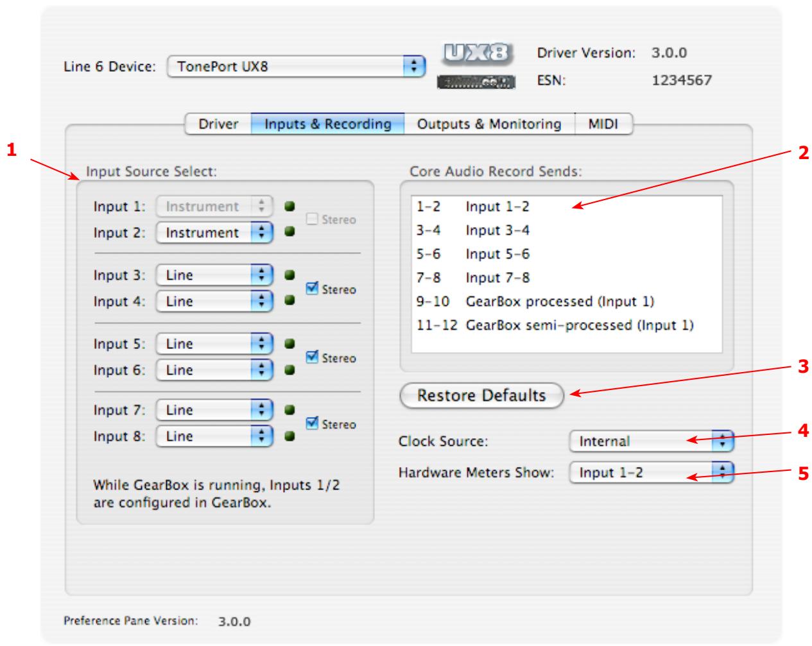This screenshot has width=812, height=646.
Task: Select the 7-8 Input 7-8 record send
Action: pos(566,278)
